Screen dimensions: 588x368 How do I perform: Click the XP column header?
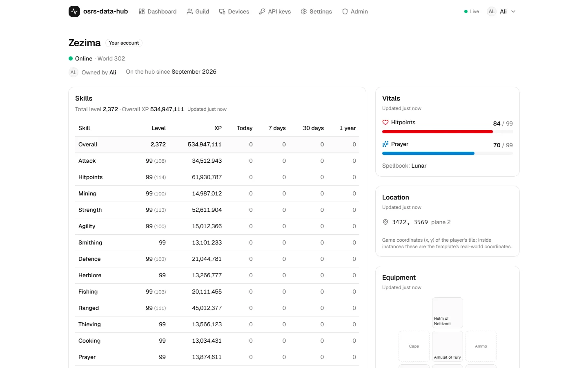coord(218,128)
